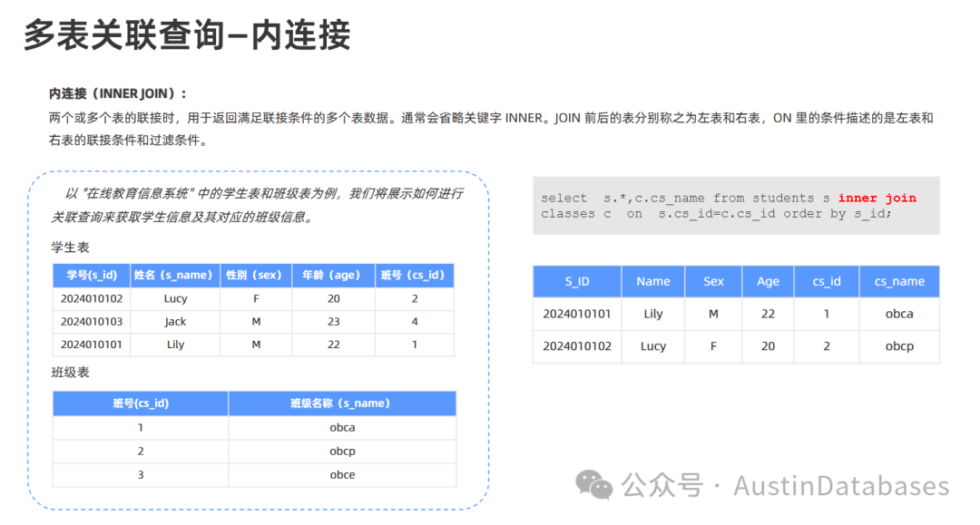Select the "Age" header in the result table
980x525 pixels.
coord(769,281)
